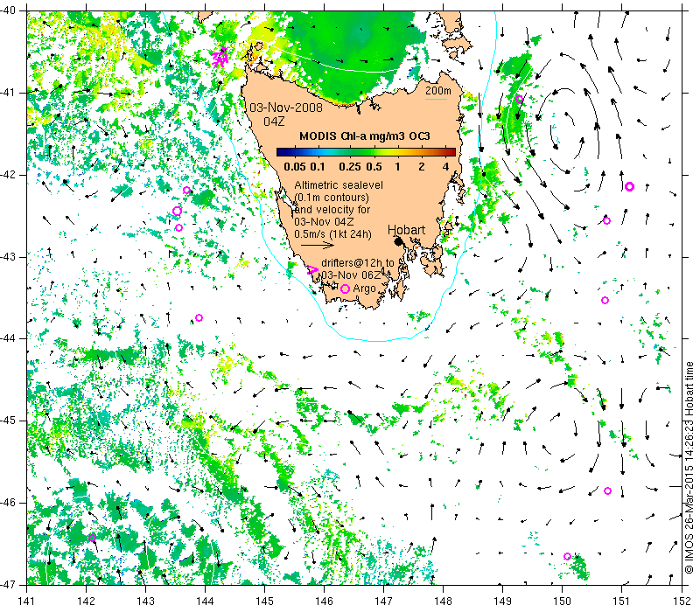Image resolution: width=700 pixels, height=612 pixels.
Task: Click the chlorophyll color scale bar
Action: click(366, 152)
